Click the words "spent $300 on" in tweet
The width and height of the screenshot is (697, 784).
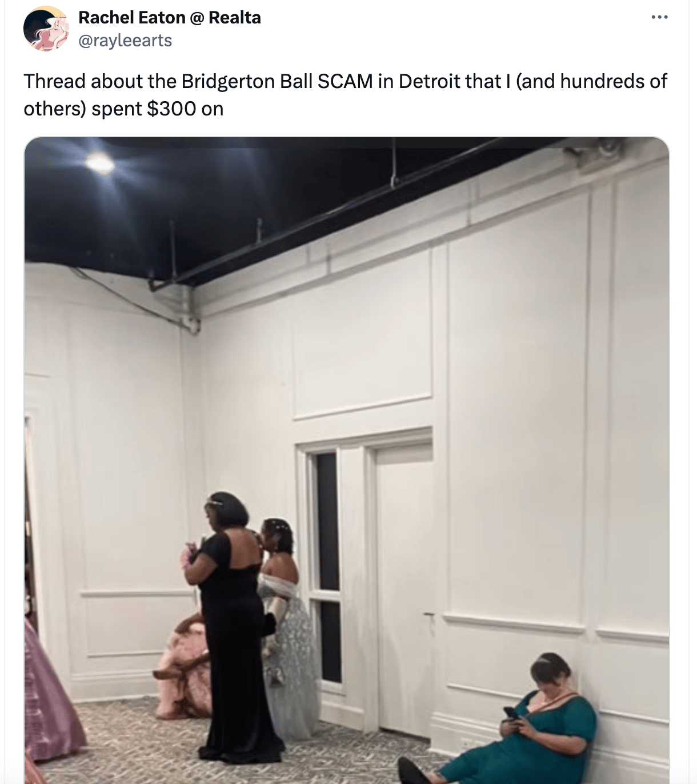click(x=157, y=109)
